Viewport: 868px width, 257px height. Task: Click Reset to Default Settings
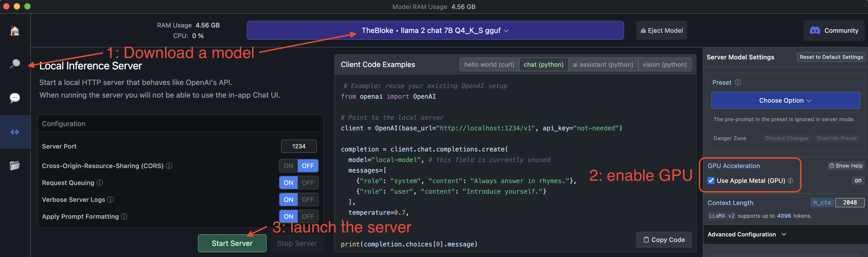831,57
